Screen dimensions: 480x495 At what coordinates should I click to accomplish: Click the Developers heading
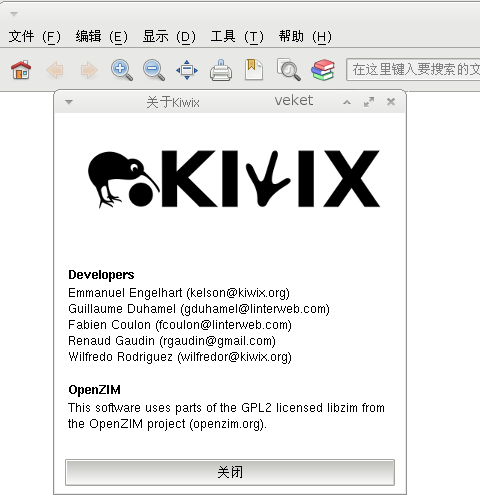click(101, 275)
